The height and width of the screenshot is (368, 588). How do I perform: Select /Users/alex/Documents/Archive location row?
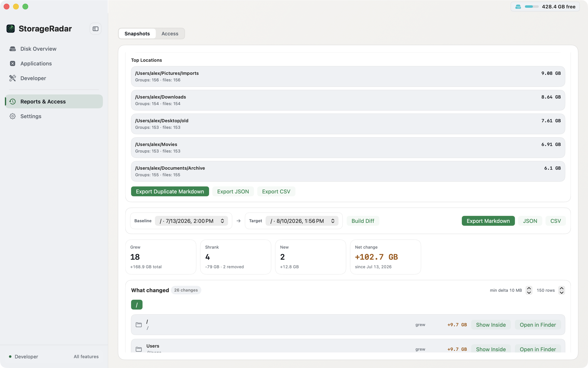pos(348,171)
